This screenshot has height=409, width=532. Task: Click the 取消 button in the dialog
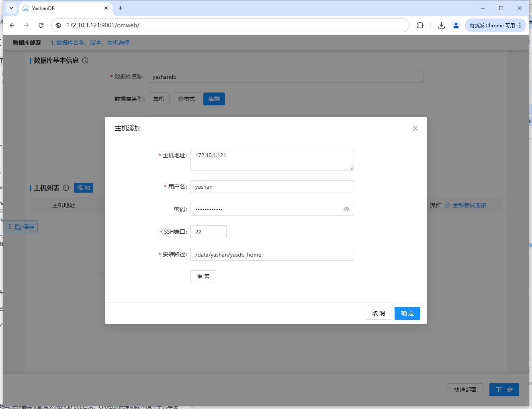click(x=379, y=313)
